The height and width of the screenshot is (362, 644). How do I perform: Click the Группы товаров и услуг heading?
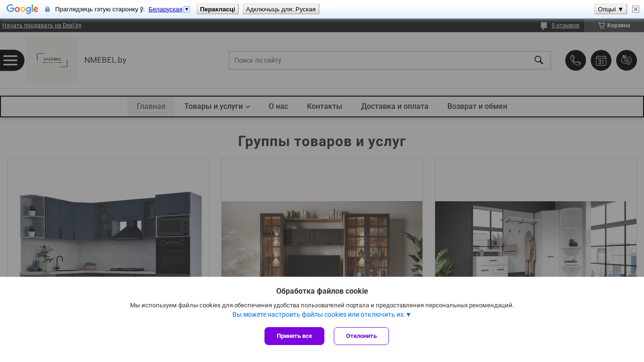tap(322, 141)
